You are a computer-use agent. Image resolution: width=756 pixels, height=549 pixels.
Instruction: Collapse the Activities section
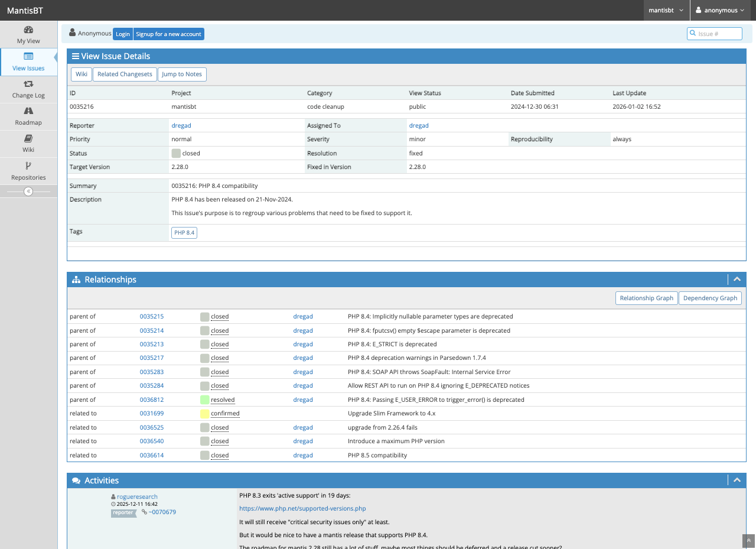(x=737, y=480)
